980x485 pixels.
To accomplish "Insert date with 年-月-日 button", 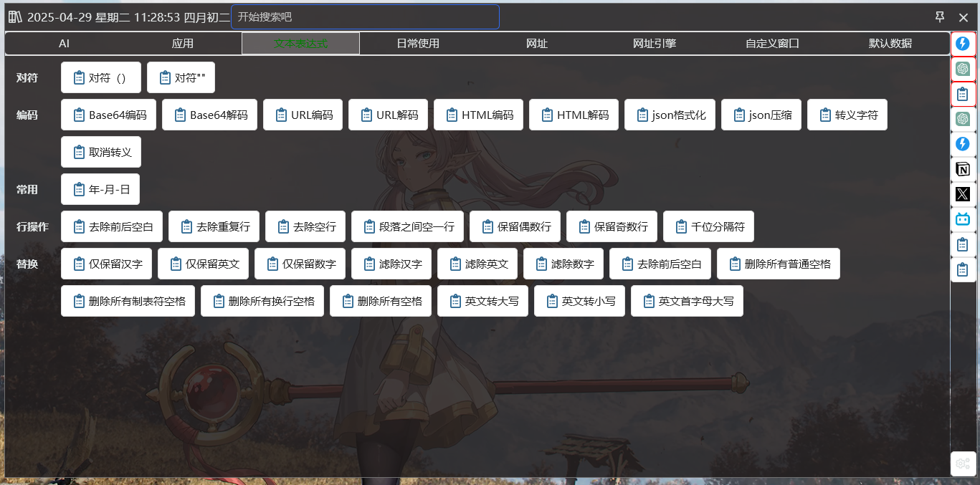I will tap(100, 189).
